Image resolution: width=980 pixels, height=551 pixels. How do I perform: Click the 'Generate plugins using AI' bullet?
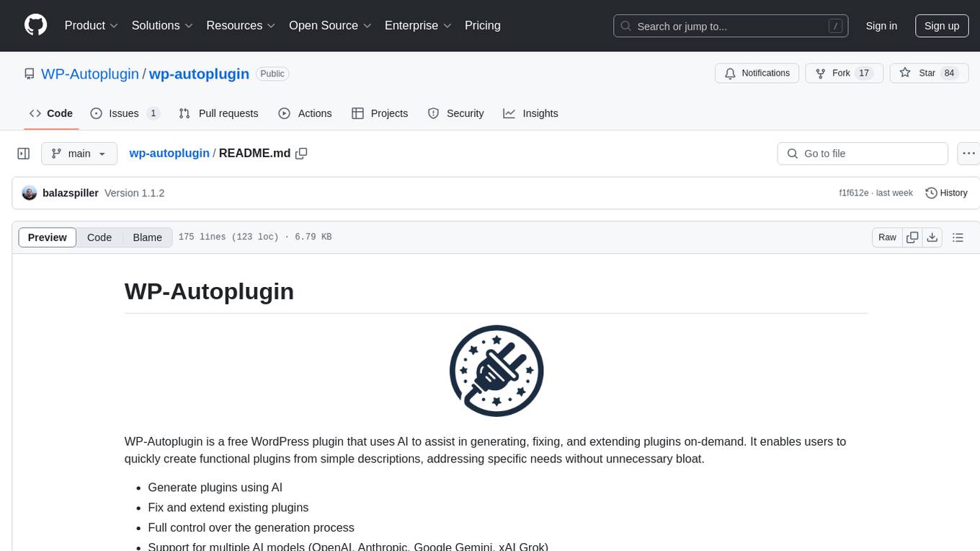[x=215, y=488]
